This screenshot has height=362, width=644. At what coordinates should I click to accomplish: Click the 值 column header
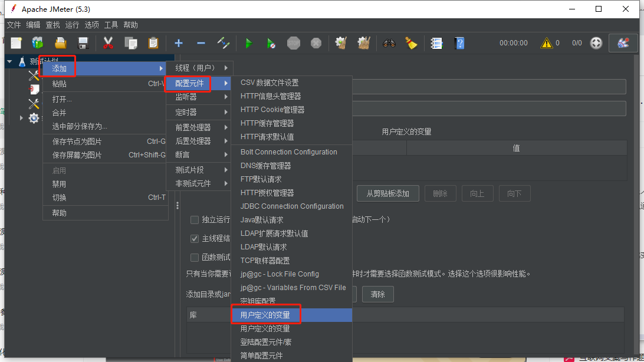tap(516, 148)
